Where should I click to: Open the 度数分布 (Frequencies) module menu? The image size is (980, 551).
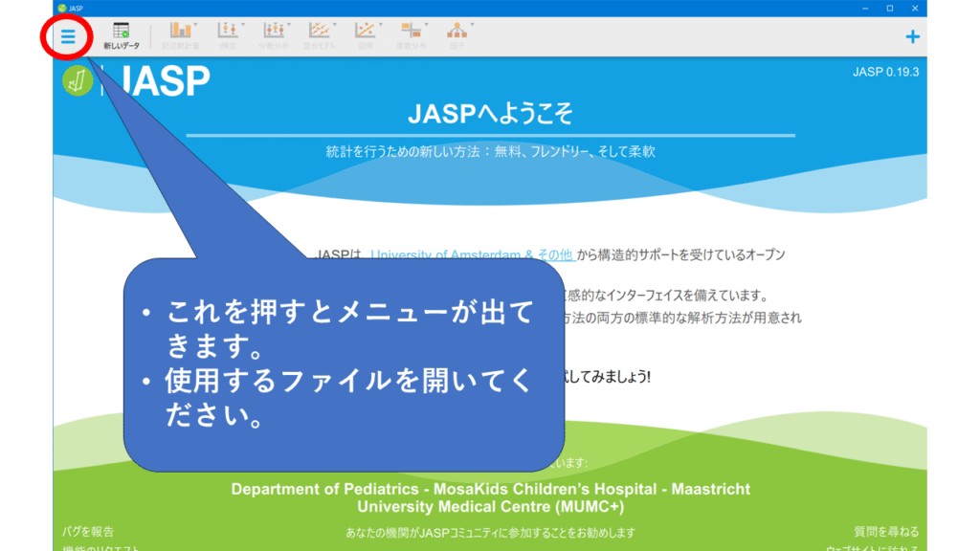[412, 36]
